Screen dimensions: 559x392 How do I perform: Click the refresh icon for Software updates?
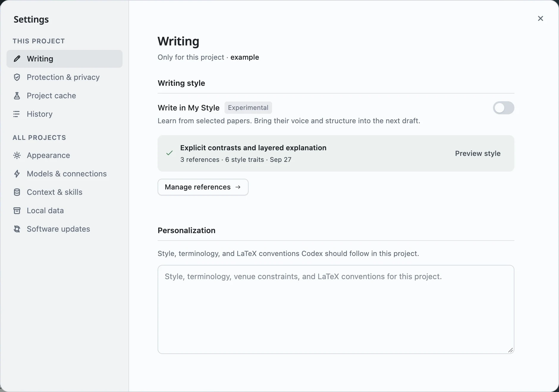coord(17,229)
